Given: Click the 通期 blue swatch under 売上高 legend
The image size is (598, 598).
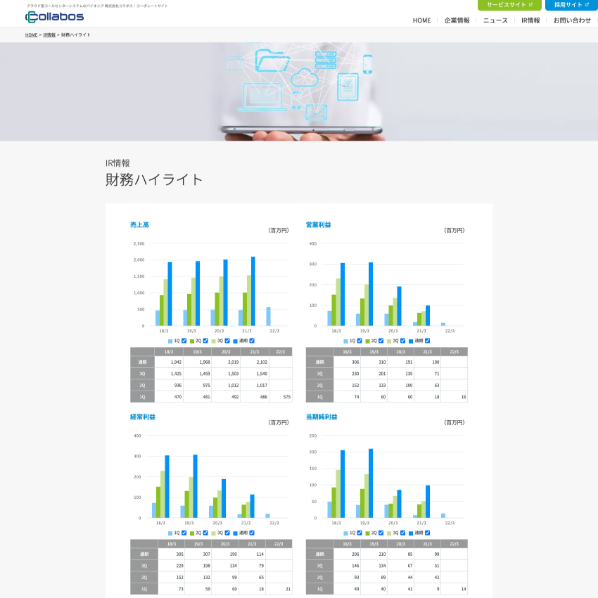Looking at the screenshot, I should point(235,341).
